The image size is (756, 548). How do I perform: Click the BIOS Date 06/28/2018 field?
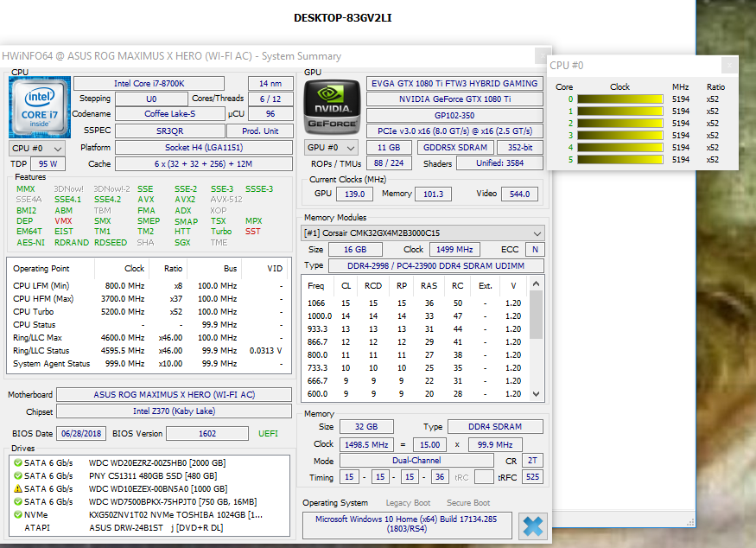(81, 434)
